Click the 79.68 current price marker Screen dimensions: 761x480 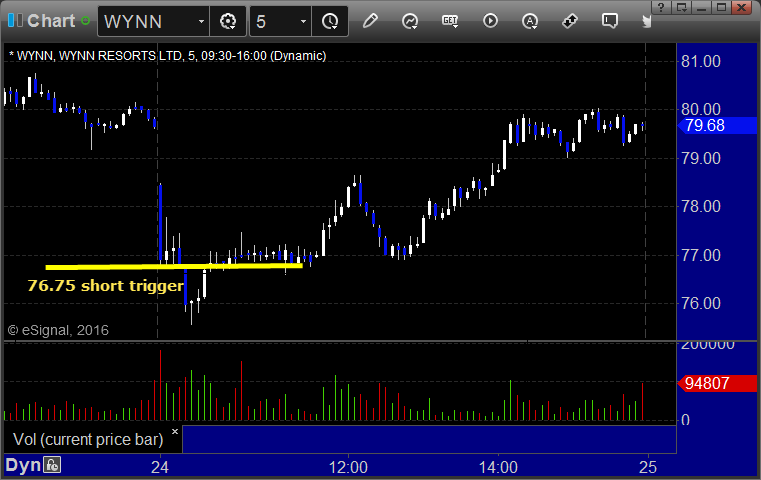717,126
